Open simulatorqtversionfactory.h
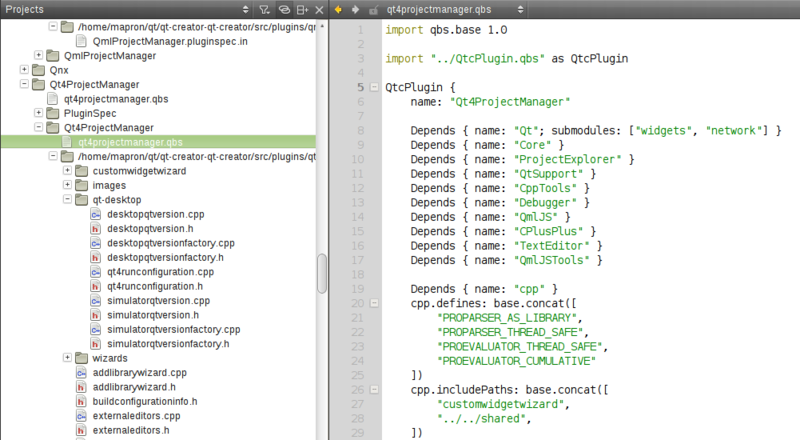Screen dimensions: 800x440 pyautogui.click(x=168, y=344)
